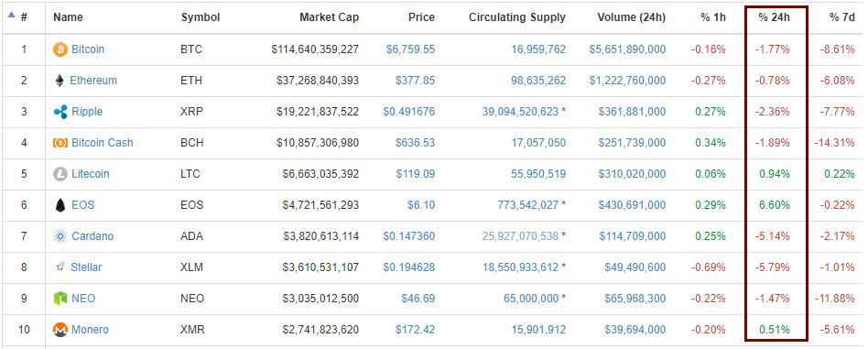Sort by Circulating Supply column header

pos(517,17)
